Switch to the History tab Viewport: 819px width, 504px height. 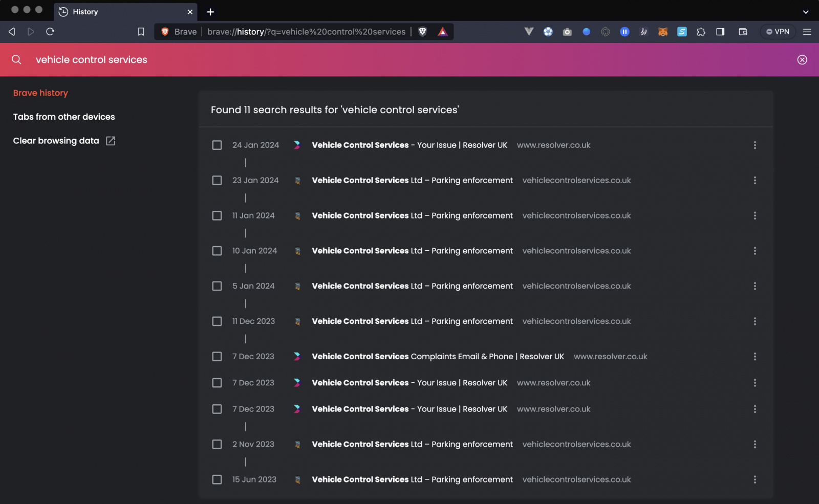(125, 12)
